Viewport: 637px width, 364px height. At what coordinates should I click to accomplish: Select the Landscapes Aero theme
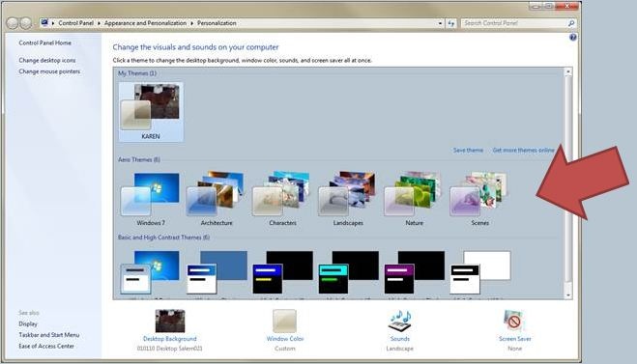pyautogui.click(x=348, y=199)
